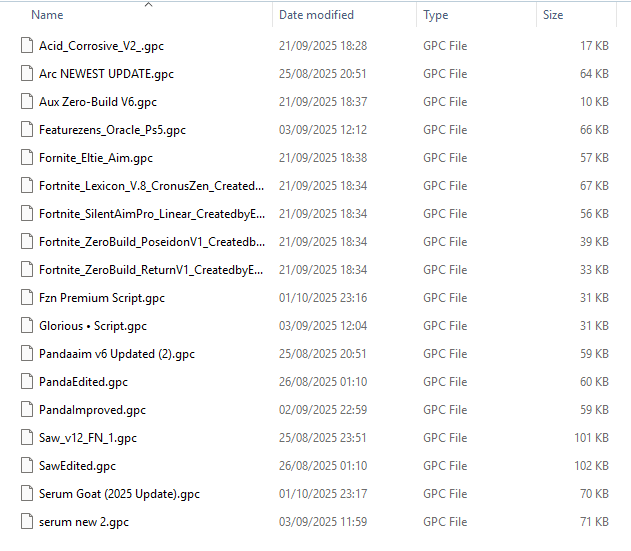Select the file name Aux Zero-Build V6.gpc
Screen dimensions: 631x551
click(98, 102)
